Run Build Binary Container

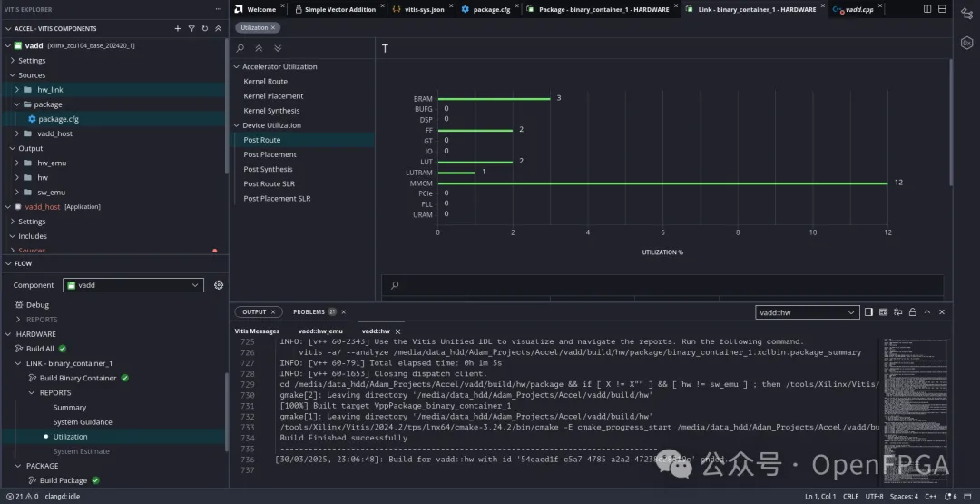tap(78, 379)
